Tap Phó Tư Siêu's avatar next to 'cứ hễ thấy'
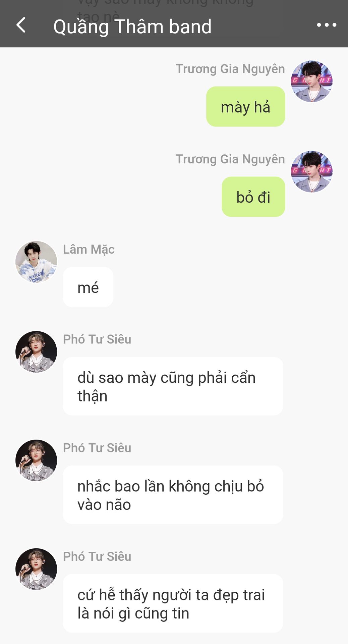Image resolution: width=348 pixels, height=644 pixels. point(36,569)
